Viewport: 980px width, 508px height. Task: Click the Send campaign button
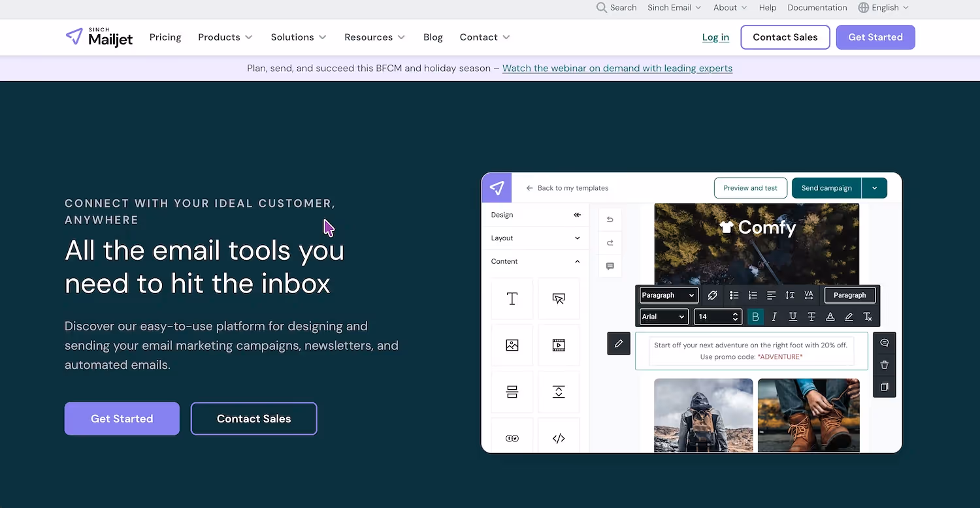coord(826,188)
